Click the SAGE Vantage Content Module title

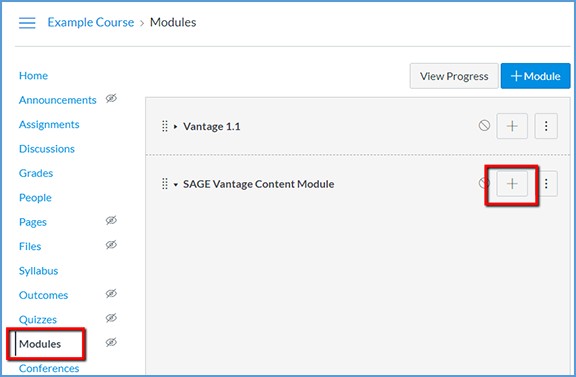[259, 184]
